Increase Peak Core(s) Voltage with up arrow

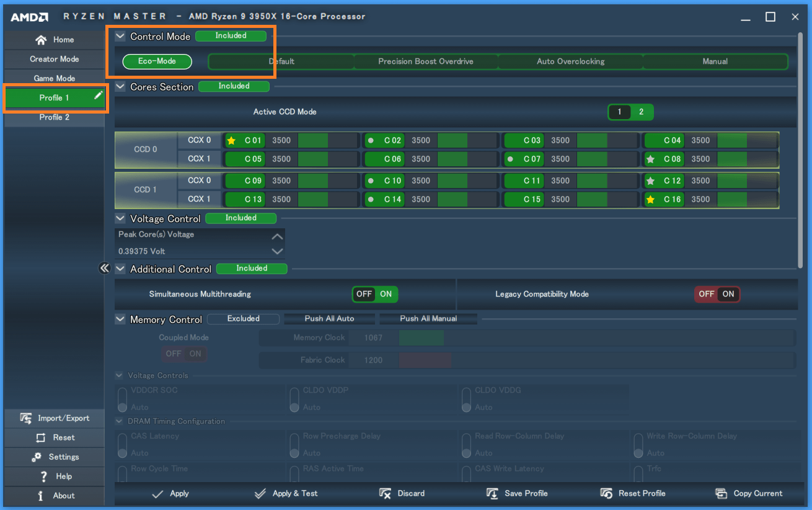tap(278, 236)
